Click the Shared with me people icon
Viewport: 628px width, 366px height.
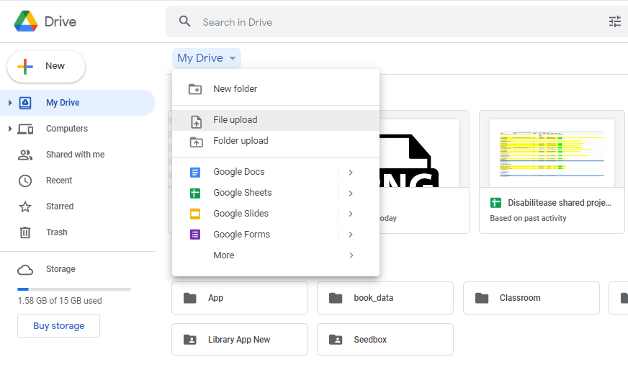25,155
